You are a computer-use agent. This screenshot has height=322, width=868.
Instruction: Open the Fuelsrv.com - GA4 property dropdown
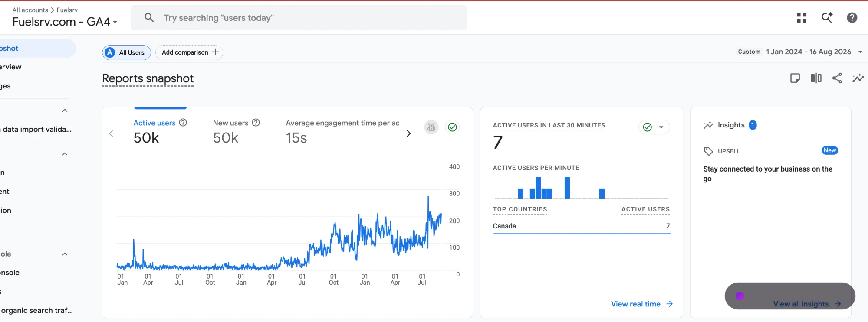click(65, 22)
